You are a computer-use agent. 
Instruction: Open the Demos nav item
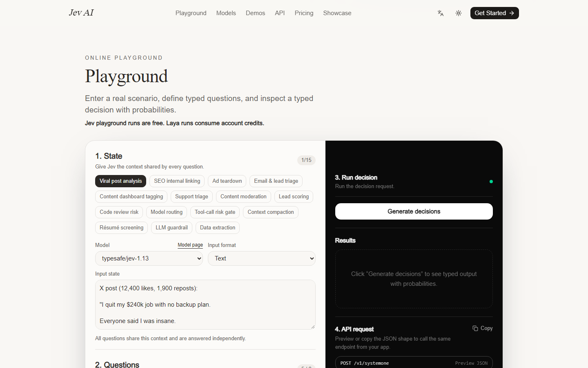point(256,13)
